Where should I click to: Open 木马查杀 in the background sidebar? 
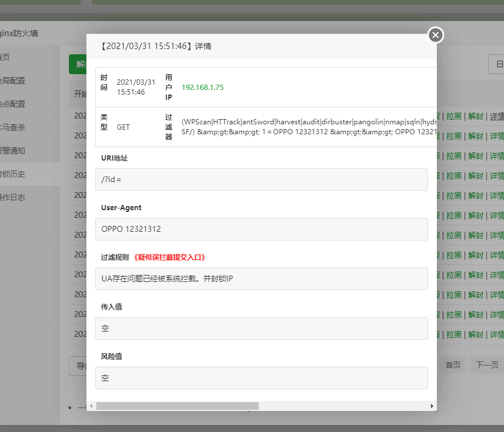click(x=12, y=127)
